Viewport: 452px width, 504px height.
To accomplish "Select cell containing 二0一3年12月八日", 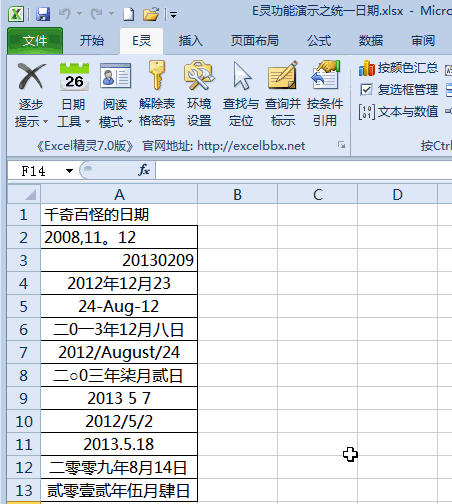I will pos(119,329).
